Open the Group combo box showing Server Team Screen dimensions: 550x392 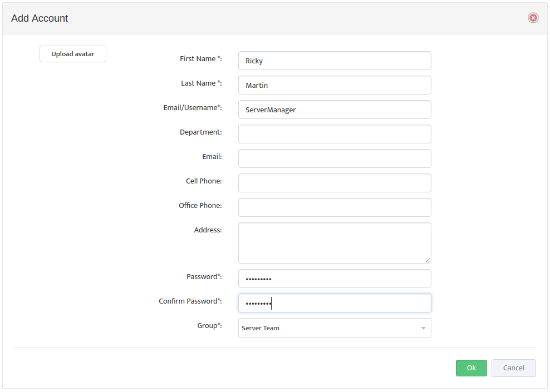pos(335,328)
